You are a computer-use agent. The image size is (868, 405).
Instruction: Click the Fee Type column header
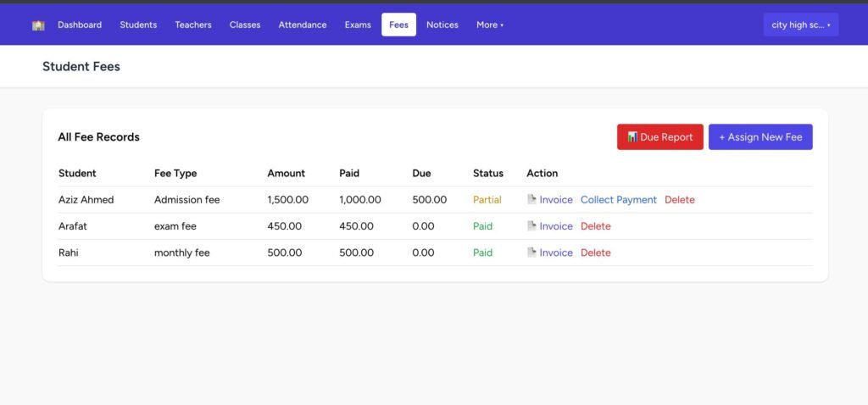coord(175,173)
